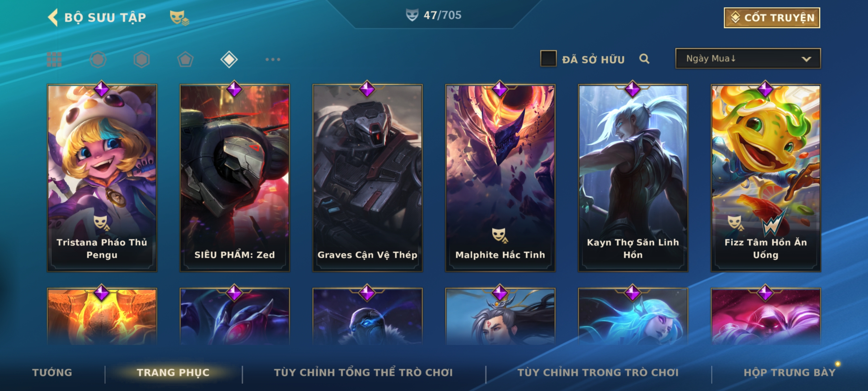Viewport: 868px width, 391px height.
Task: Select the diamond rarity filter icon
Action: coord(229,59)
